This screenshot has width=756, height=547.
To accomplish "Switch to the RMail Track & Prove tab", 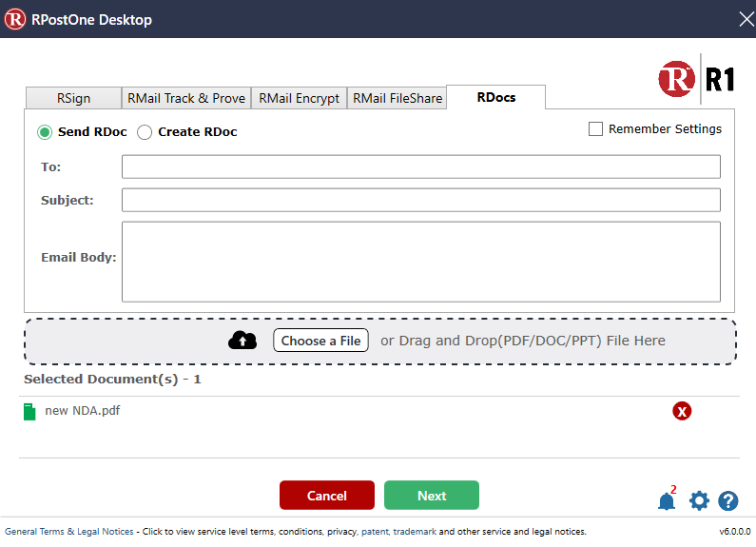I will pos(186,98).
